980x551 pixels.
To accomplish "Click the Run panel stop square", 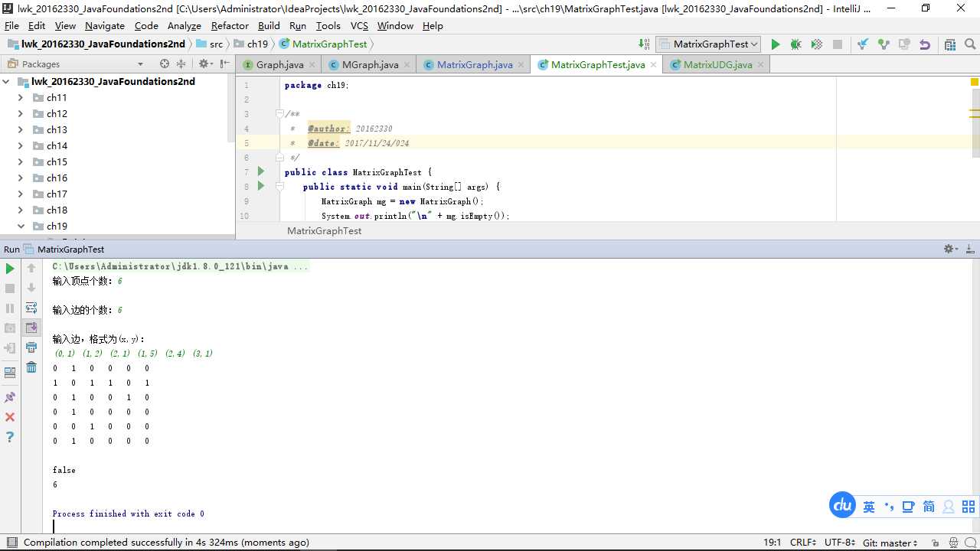I will [10, 289].
